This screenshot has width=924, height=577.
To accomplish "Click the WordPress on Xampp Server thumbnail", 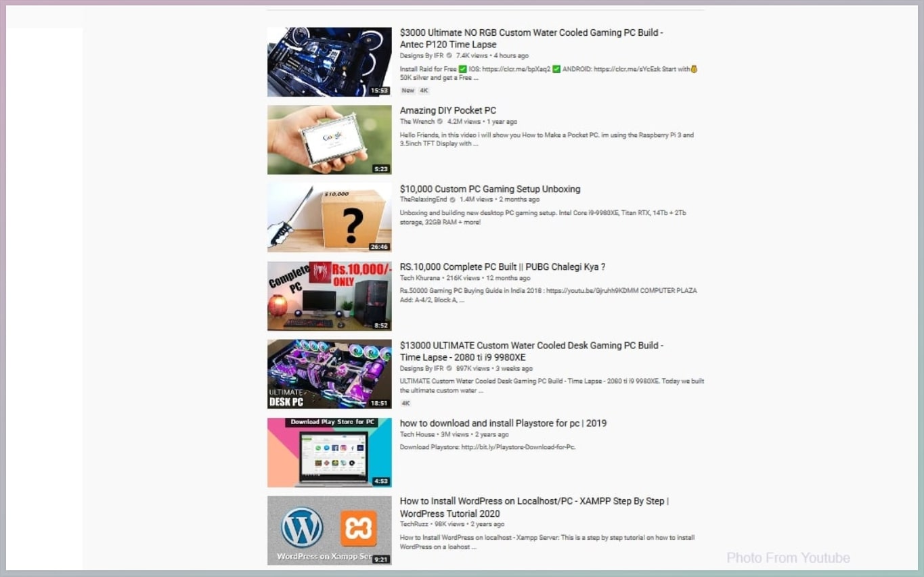I will pos(330,530).
